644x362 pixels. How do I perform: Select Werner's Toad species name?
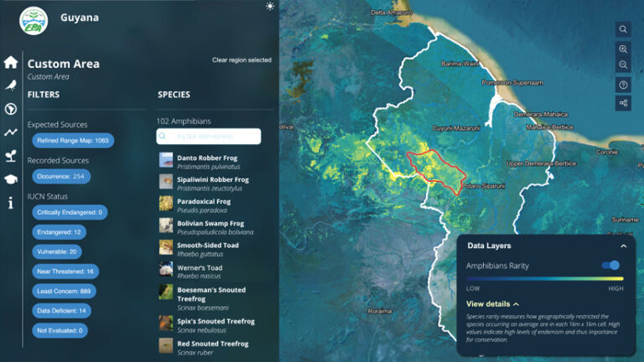coord(200,267)
